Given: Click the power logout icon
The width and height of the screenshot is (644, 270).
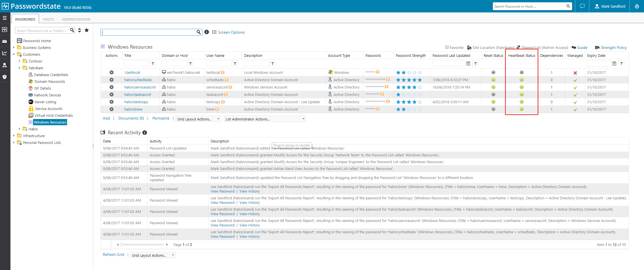Looking at the screenshot, I should coord(637,6).
